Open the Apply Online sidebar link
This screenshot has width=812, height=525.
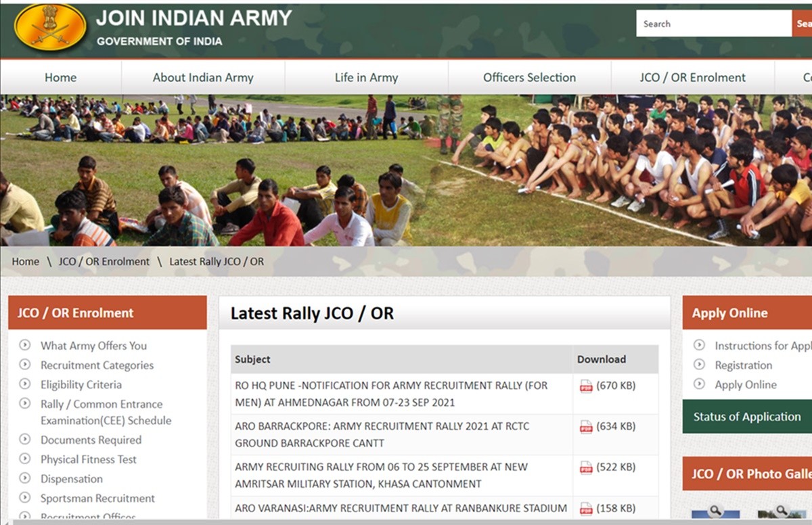745,384
